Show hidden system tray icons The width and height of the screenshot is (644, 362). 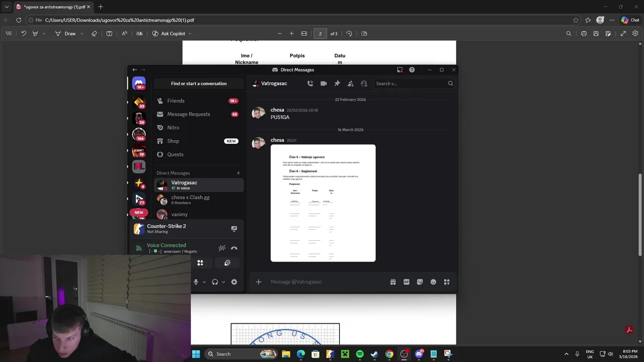click(x=566, y=354)
